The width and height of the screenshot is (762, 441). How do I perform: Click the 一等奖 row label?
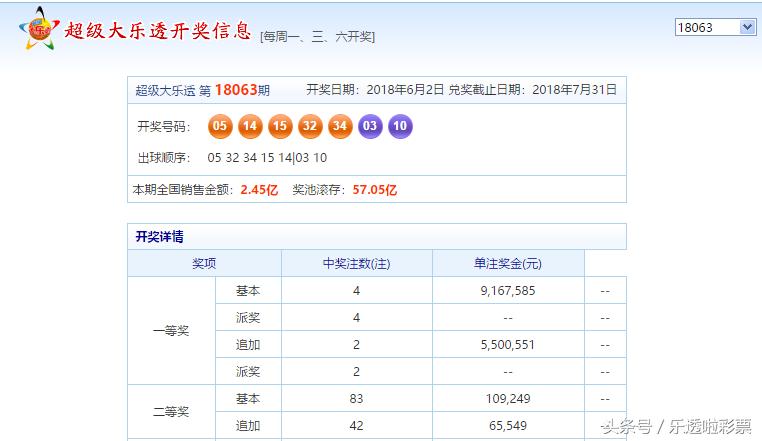pyautogui.click(x=171, y=331)
